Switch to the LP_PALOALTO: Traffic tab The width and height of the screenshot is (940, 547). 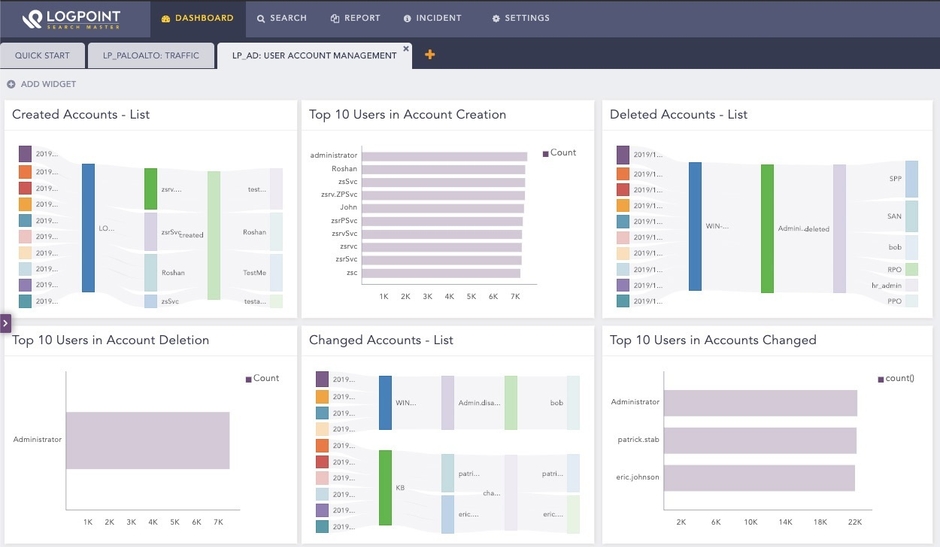click(x=151, y=56)
